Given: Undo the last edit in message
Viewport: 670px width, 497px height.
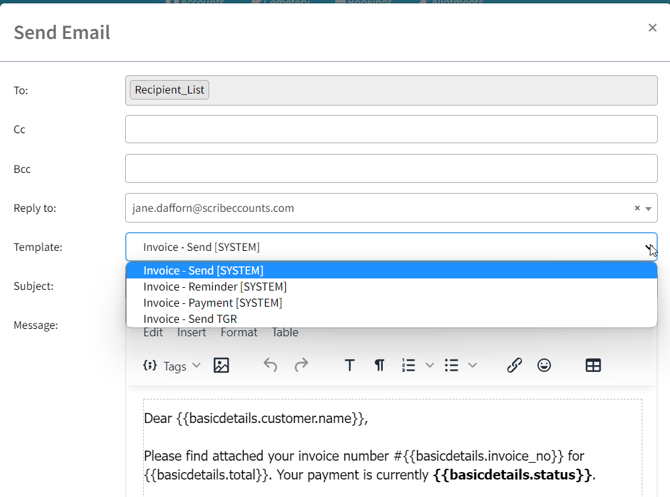Looking at the screenshot, I should click(270, 365).
